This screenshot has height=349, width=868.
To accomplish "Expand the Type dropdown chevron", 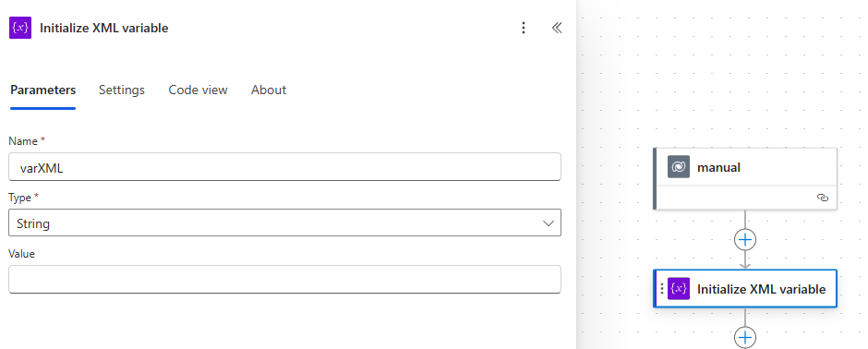I will point(548,223).
